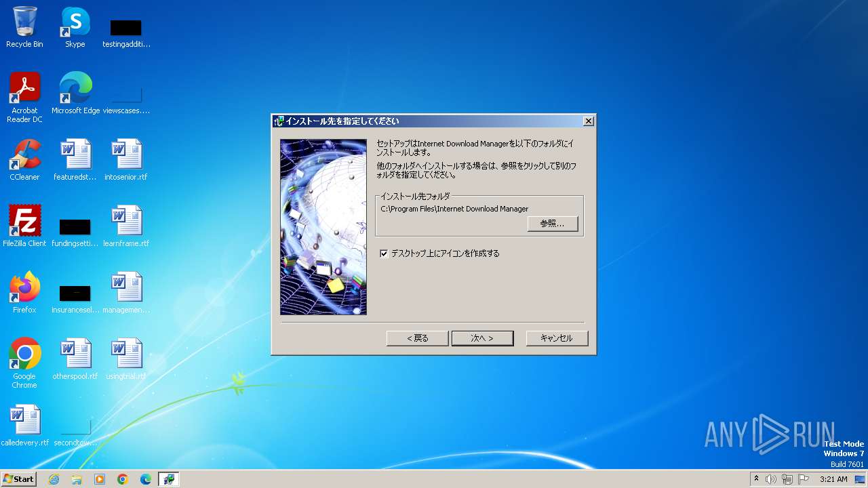868x488 pixels.
Task: Select the intosenior.rtf document
Action: [x=126, y=160]
